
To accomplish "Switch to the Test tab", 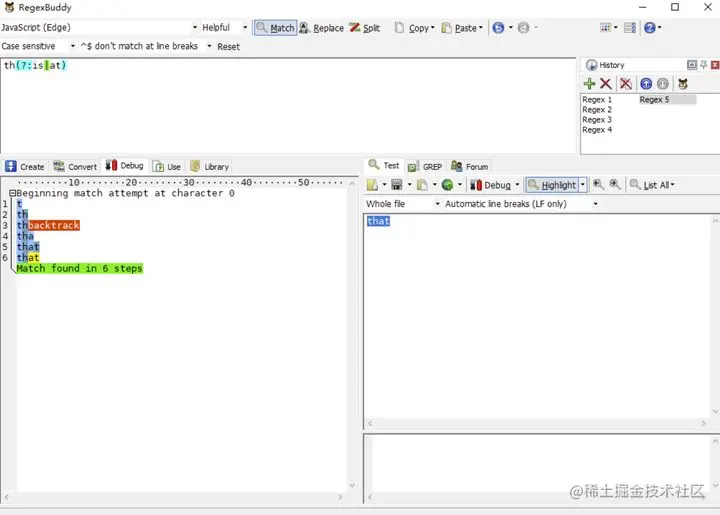I will tap(384, 165).
